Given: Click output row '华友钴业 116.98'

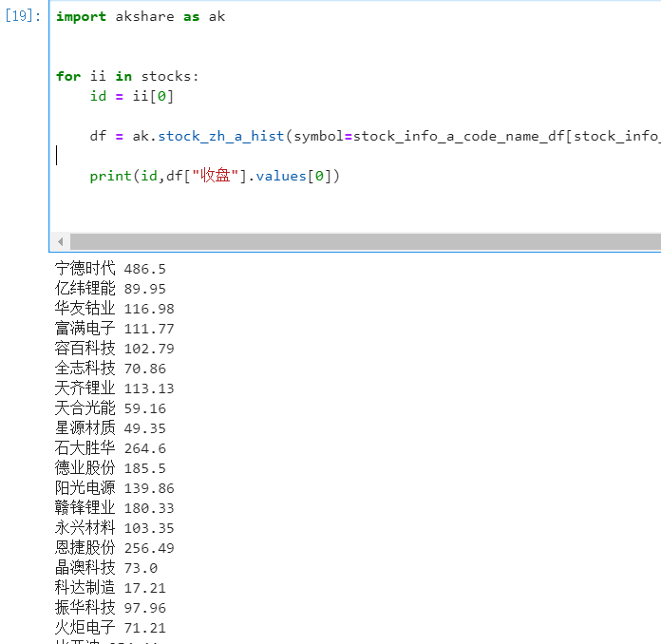Looking at the screenshot, I should click(x=114, y=309).
